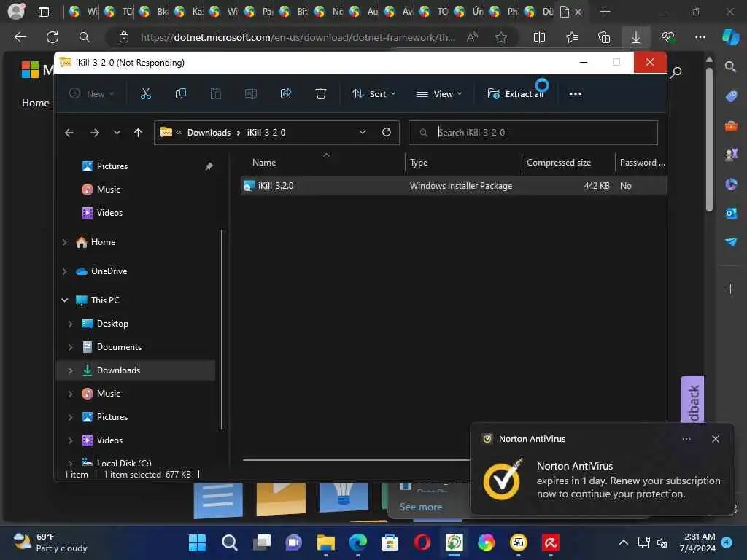Click Downloads in the address breadcrumb
This screenshot has height=560, width=747.
pos(209,133)
